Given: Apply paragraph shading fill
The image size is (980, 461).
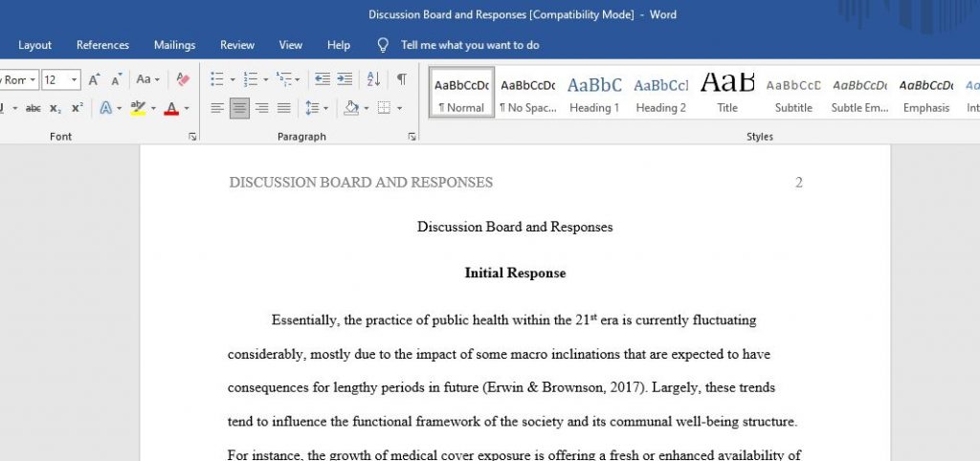Looking at the screenshot, I should 351,108.
